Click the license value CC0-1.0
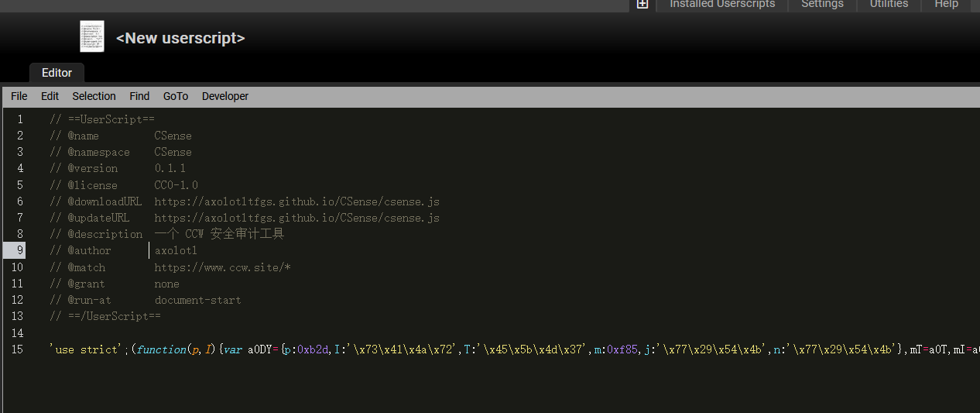Screen dimensions: 980x413 (176, 185)
